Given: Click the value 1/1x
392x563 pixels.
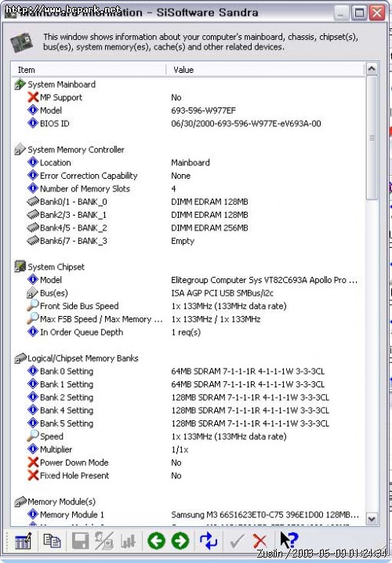Looking at the screenshot, I should (x=180, y=449).
